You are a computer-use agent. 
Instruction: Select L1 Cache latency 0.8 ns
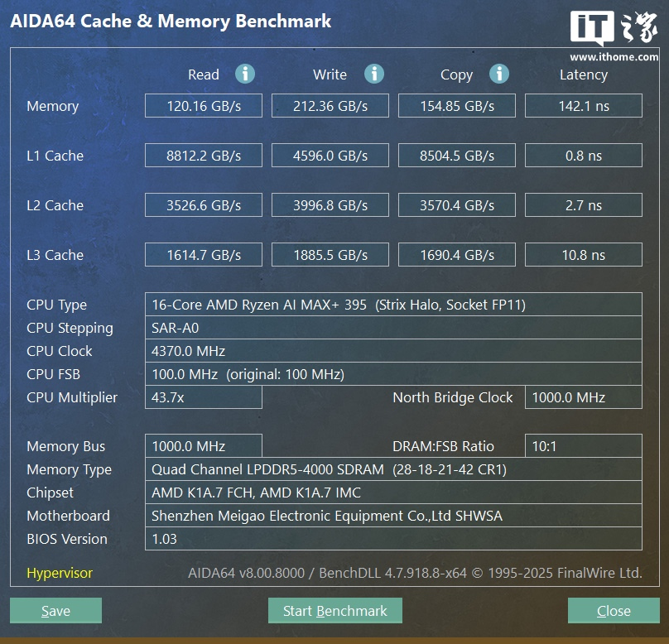tap(584, 156)
